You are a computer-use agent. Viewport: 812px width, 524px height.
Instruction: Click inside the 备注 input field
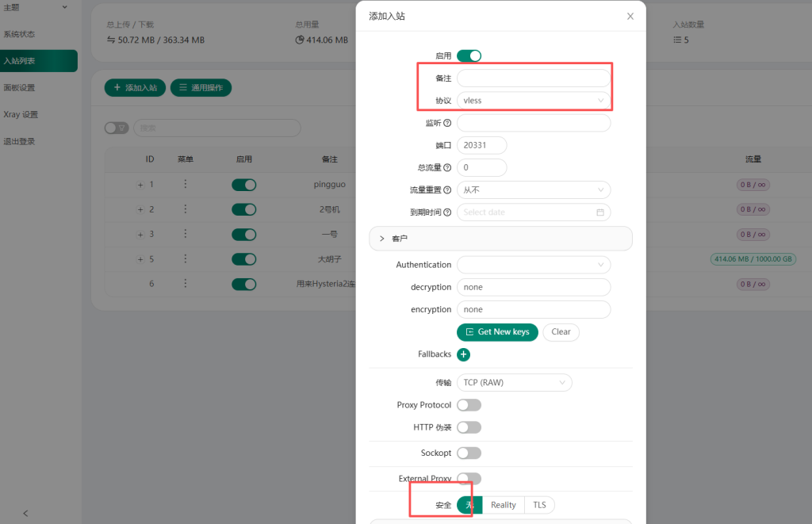coord(533,78)
